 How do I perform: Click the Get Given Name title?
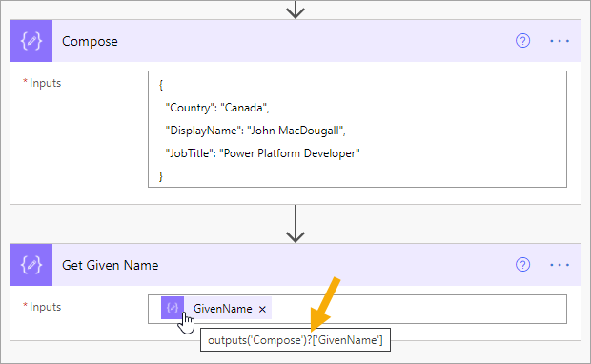110,265
